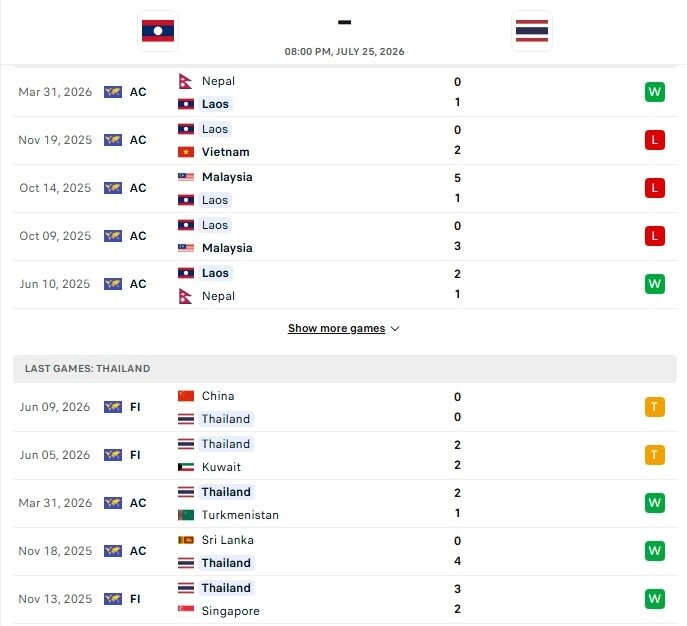
Task: Open the Laos team flag in header
Action: (x=158, y=31)
